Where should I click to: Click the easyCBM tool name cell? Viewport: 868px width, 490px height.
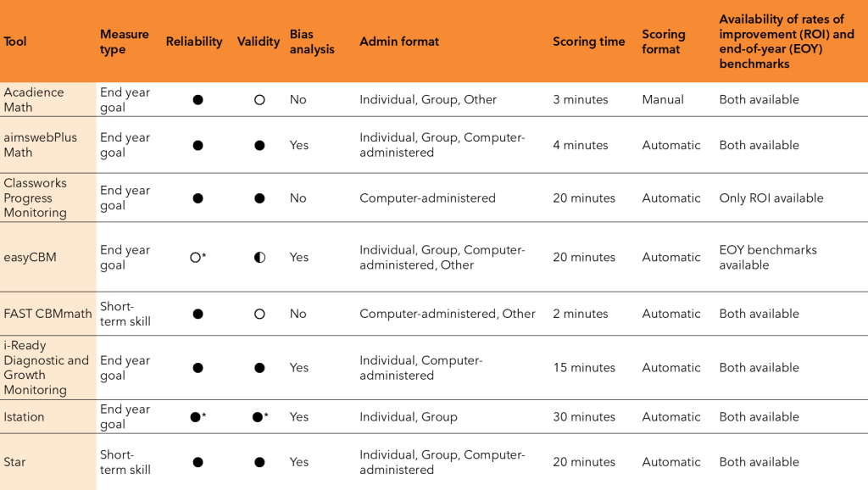(x=30, y=258)
